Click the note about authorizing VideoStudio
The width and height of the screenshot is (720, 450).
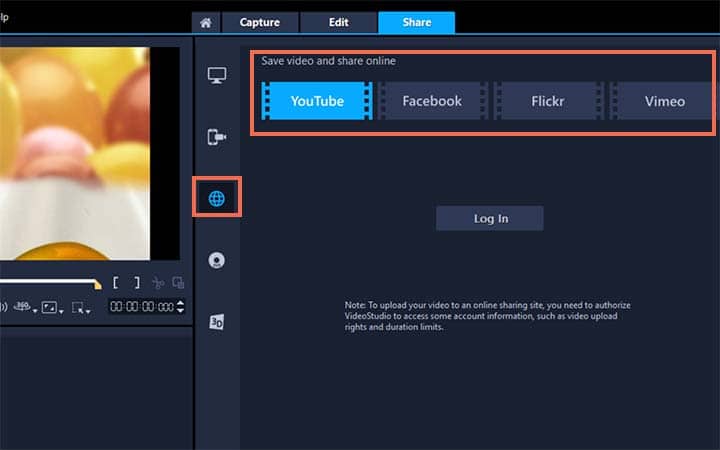coord(487,316)
